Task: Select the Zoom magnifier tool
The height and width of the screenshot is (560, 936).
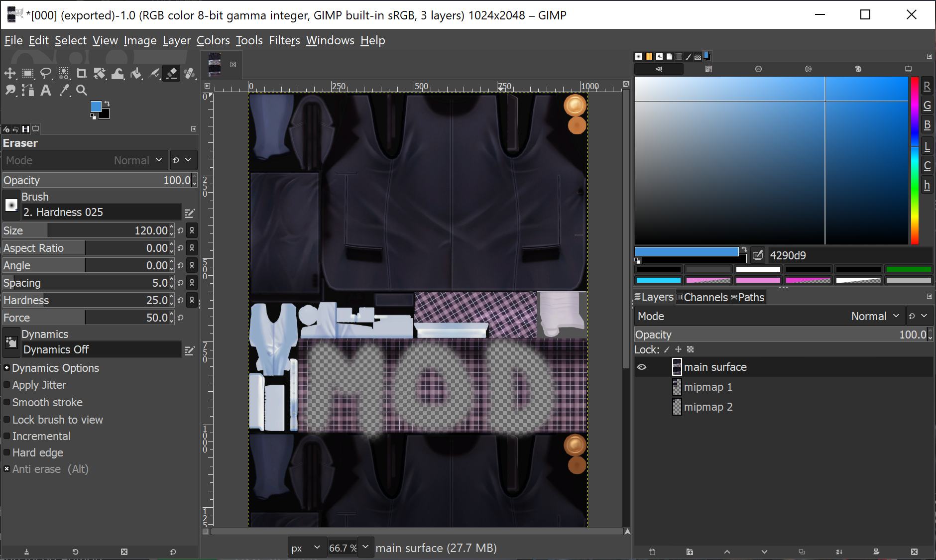Action: (82, 90)
